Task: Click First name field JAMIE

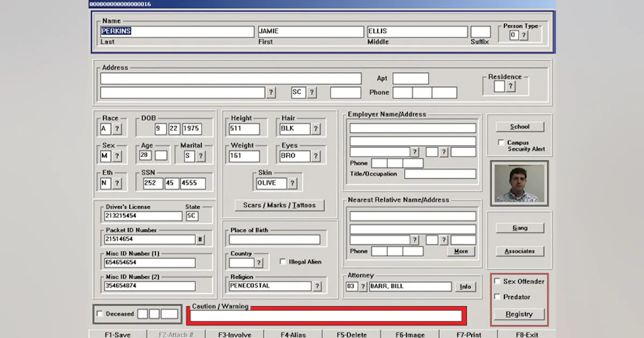Action: pos(311,32)
